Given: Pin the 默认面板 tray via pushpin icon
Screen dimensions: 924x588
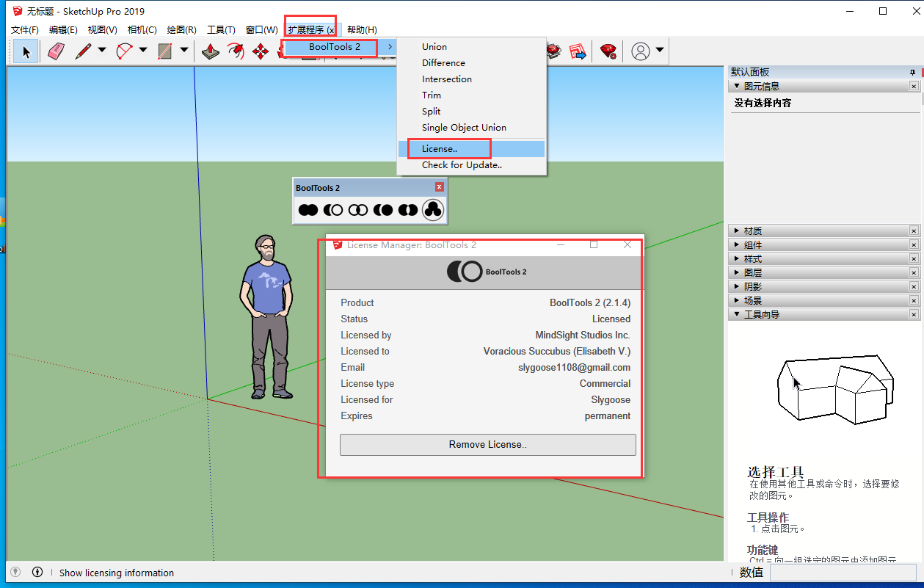Looking at the screenshot, I should click(913, 72).
